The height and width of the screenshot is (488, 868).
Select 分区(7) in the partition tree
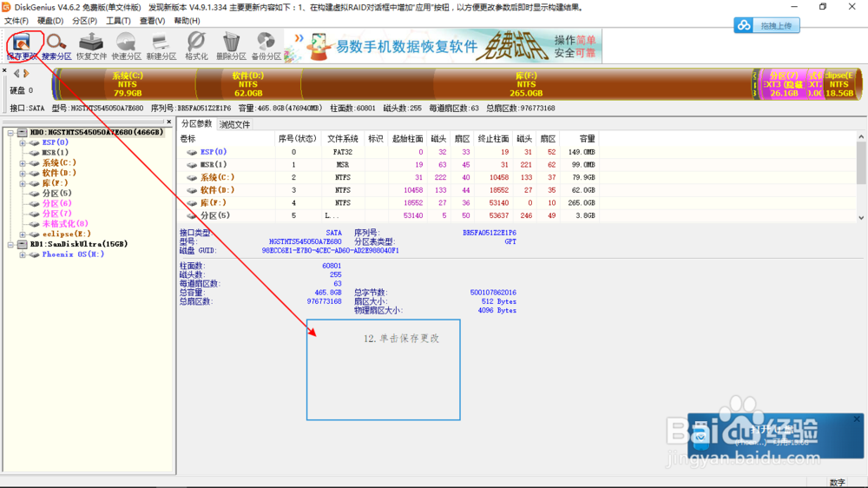pyautogui.click(x=56, y=214)
